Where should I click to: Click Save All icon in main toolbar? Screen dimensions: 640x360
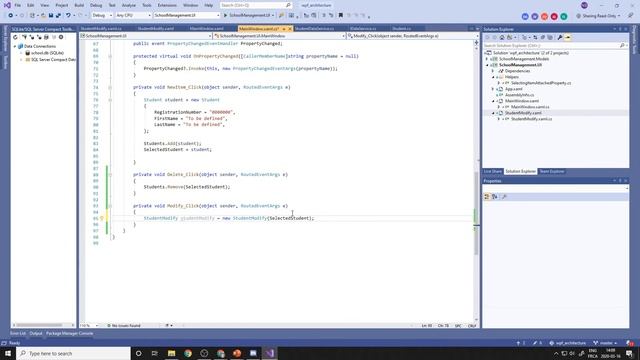[58, 16]
